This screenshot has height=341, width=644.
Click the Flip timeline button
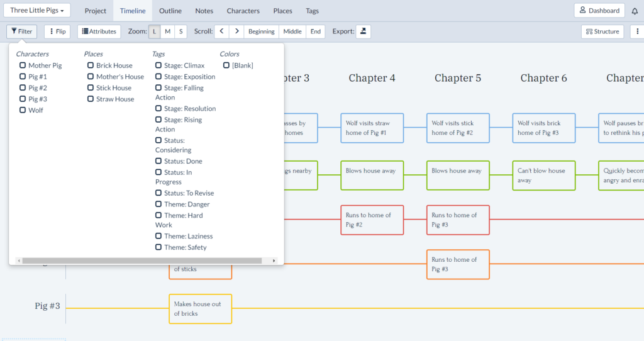(57, 31)
